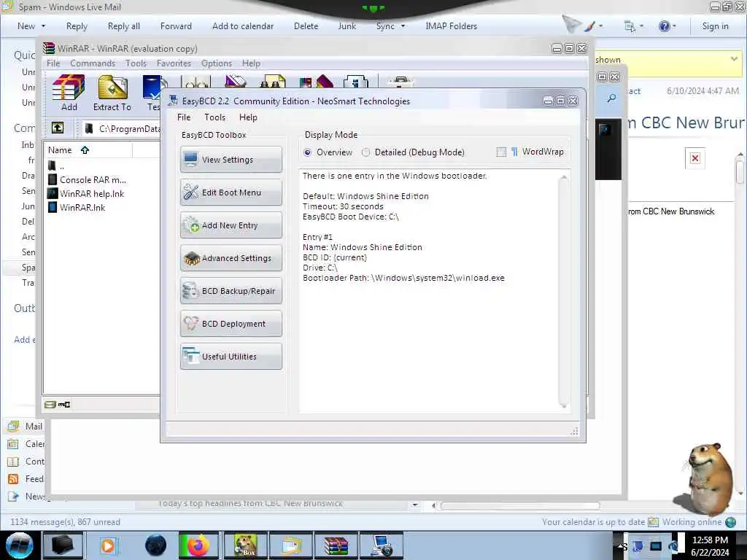Click Reply all in Windows Live Mail
The width and height of the screenshot is (747, 560).
(124, 26)
